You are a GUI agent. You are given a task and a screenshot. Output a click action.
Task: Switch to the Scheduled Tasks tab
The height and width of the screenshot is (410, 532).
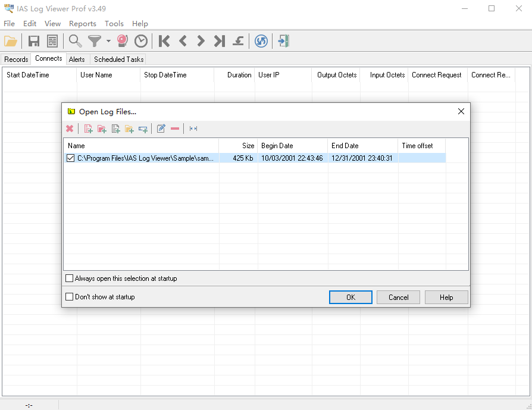click(x=118, y=60)
